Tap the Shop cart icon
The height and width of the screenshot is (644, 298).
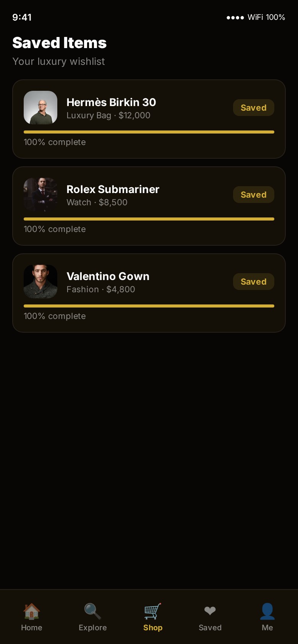tap(153, 611)
